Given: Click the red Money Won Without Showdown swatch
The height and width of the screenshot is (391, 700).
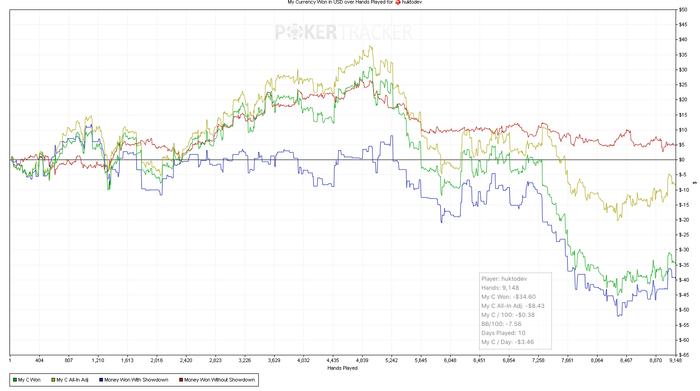Looking at the screenshot, I should 181,380.
